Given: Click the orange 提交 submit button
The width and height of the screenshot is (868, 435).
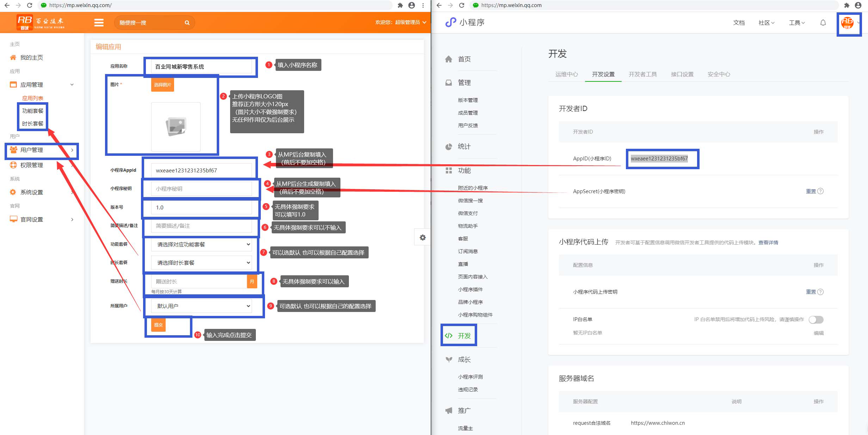Looking at the screenshot, I should click(158, 325).
